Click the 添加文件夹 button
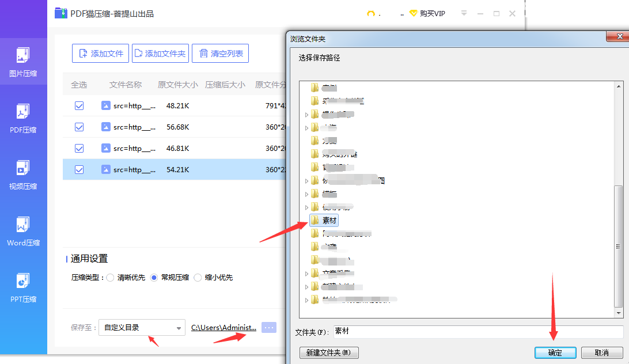This screenshot has width=629, height=364. (161, 54)
